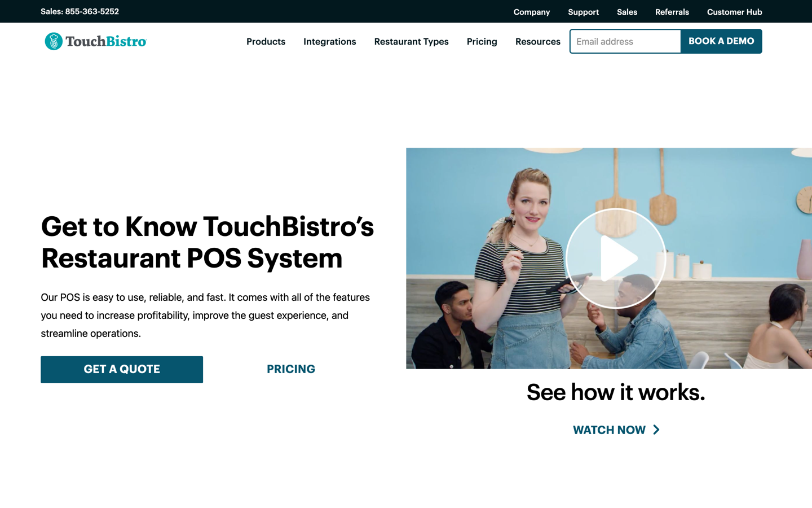This screenshot has height=508, width=812.
Task: Open the Company link in top bar
Action: pyautogui.click(x=532, y=12)
